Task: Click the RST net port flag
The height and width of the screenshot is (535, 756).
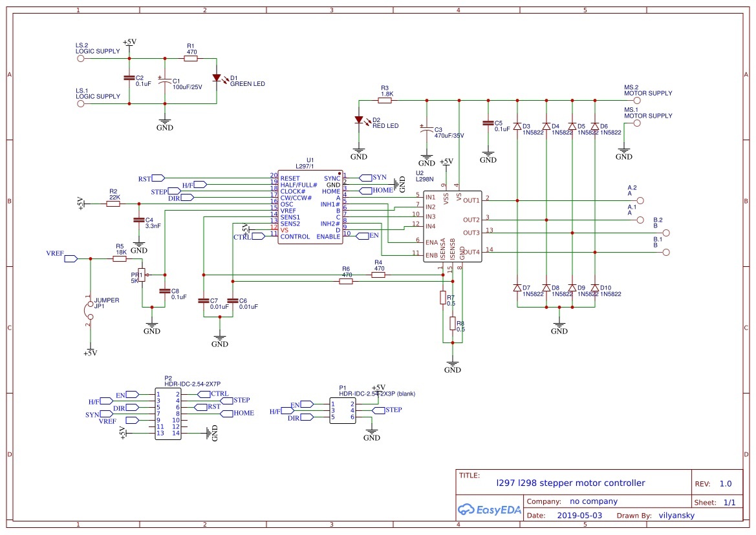Action: click(158, 178)
